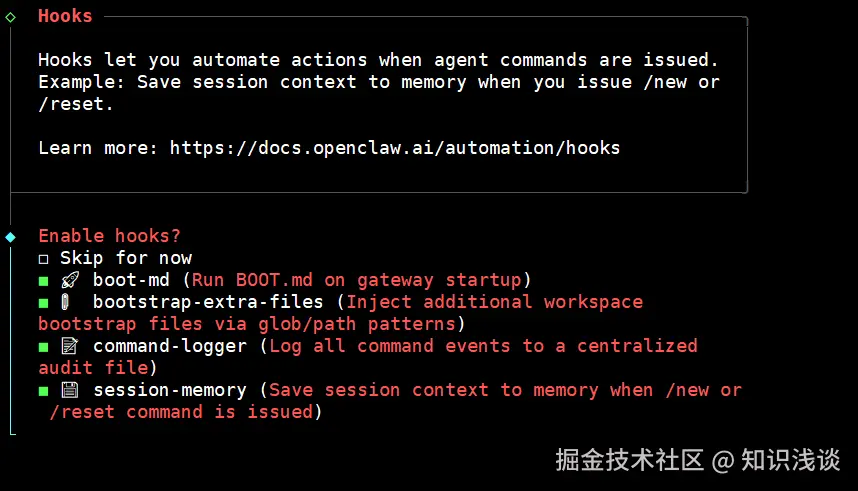Click the paperclip icon beside bootstrap-extra-files
Image resolution: width=858 pixels, height=491 pixels.
click(x=66, y=302)
